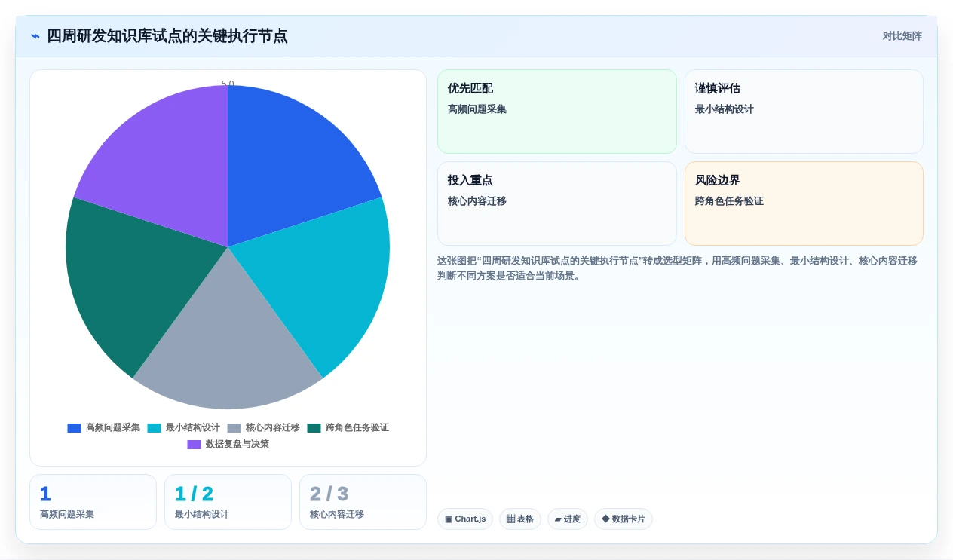Image resolution: width=953 pixels, height=560 pixels.
Task: Open the 优先匹配 card
Action: coord(557,112)
